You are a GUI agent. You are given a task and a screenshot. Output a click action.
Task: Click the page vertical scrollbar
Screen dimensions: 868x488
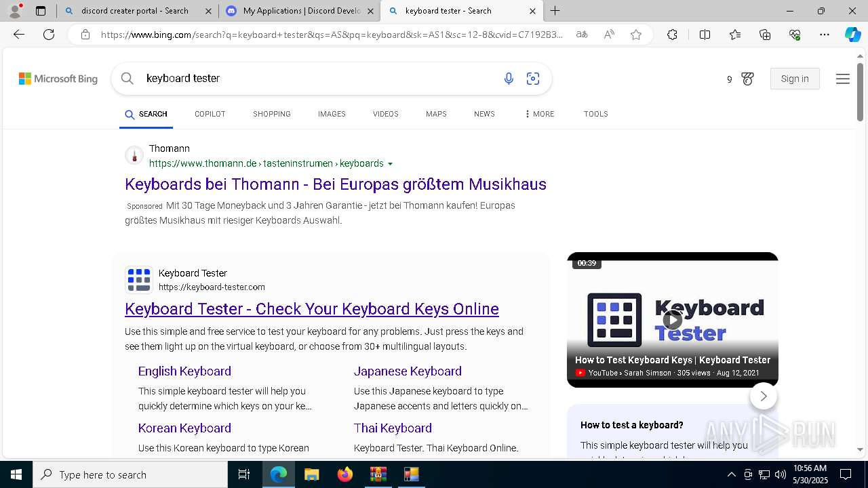860,91
